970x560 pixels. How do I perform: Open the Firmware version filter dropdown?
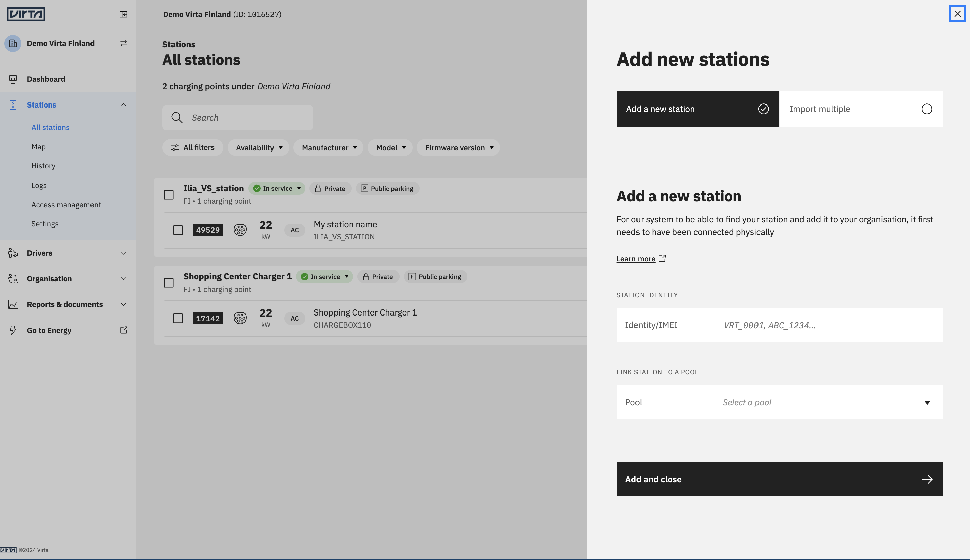tap(458, 148)
